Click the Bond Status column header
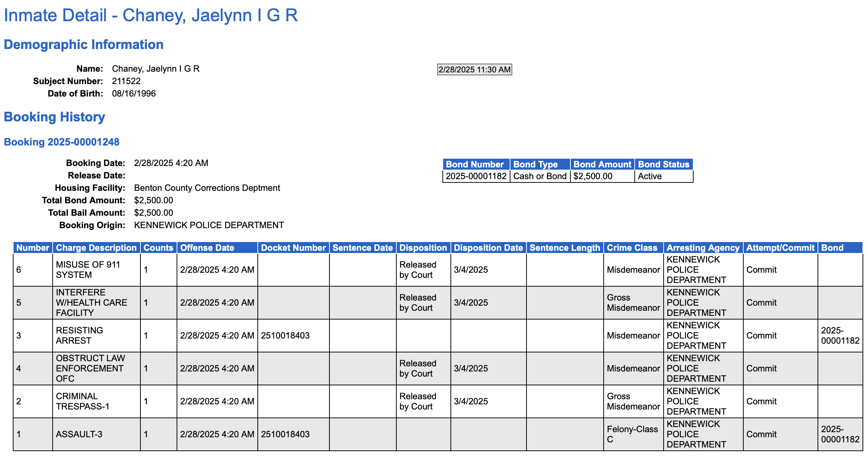868x457 pixels. point(664,165)
